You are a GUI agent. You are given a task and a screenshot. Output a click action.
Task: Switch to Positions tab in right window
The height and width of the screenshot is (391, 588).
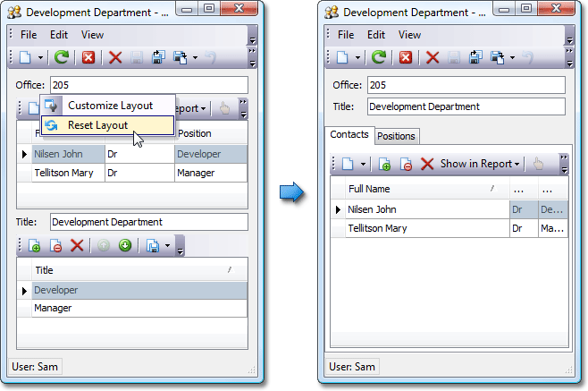(x=397, y=136)
